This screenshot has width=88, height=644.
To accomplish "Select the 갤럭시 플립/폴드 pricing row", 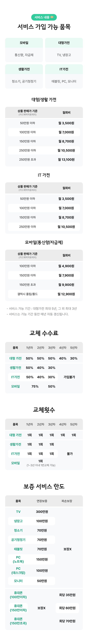I will (x=44, y=294).
